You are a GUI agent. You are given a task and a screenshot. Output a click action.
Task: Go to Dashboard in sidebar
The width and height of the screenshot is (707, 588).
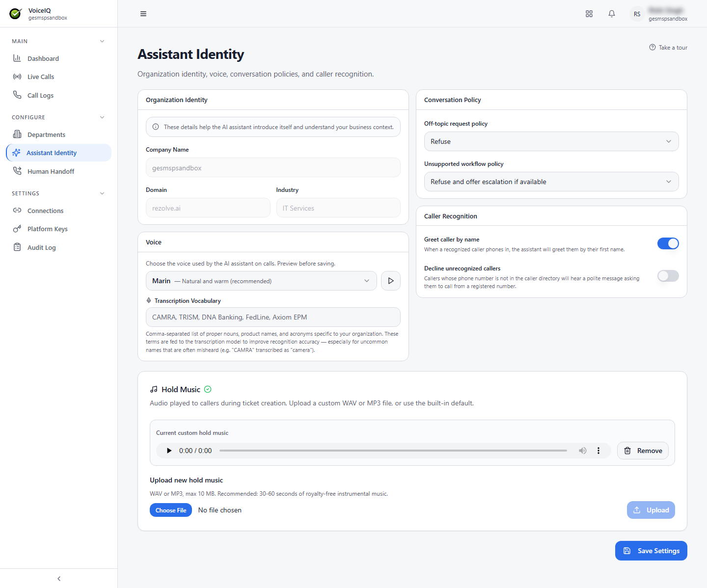59,58
